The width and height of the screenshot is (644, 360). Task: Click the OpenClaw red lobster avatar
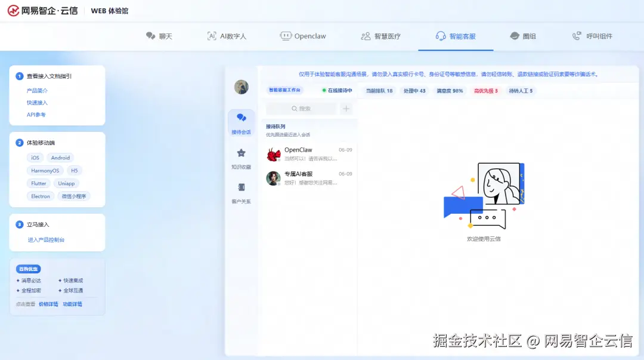click(x=273, y=154)
